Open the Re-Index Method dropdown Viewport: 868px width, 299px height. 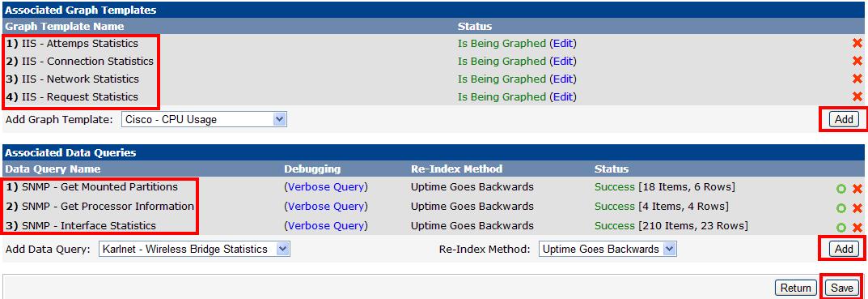[x=608, y=249]
